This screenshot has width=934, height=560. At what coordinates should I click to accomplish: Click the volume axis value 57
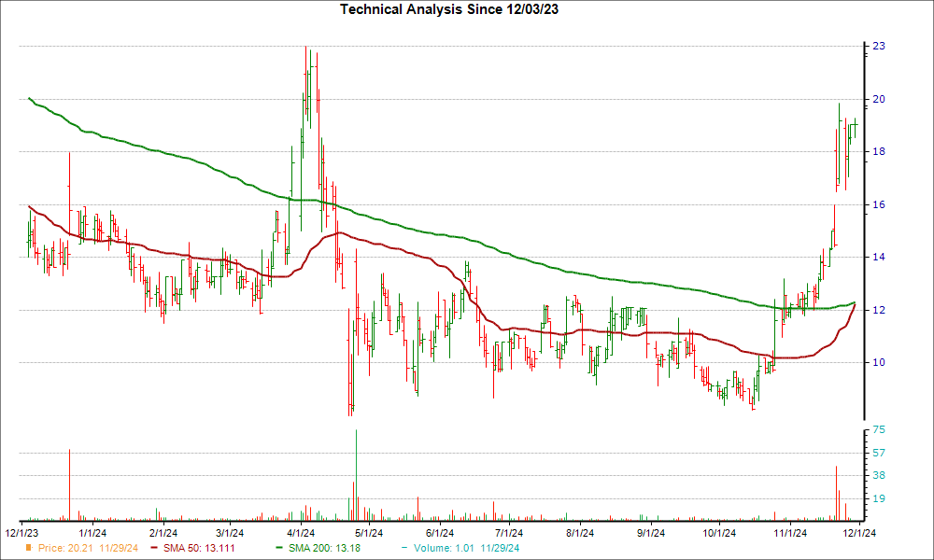879,453
